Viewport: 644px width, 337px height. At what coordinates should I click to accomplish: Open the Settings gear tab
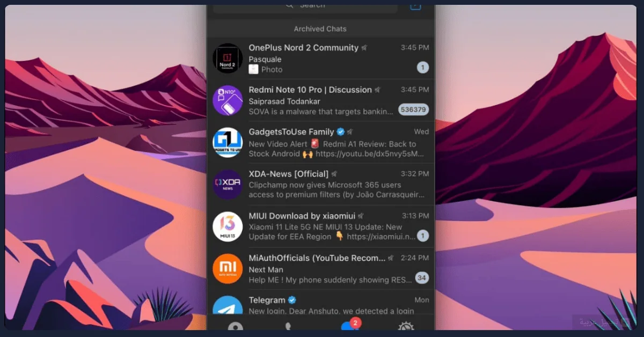pyautogui.click(x=405, y=327)
